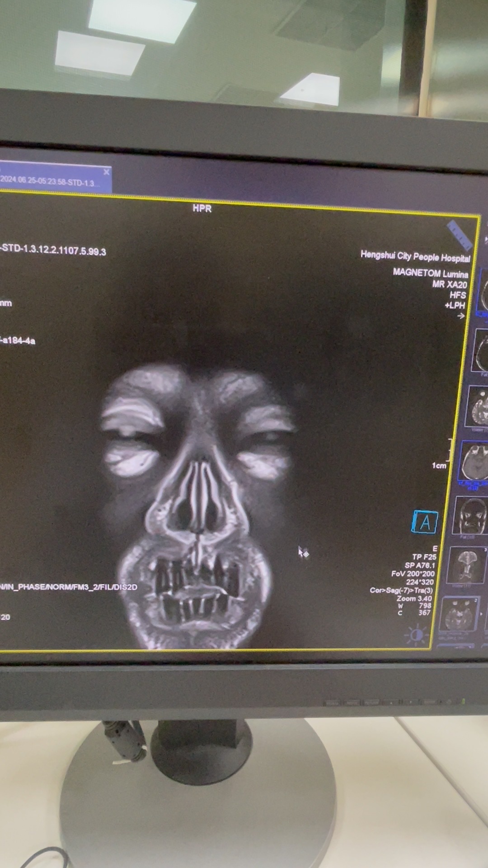Click the +LPH label

click(455, 305)
